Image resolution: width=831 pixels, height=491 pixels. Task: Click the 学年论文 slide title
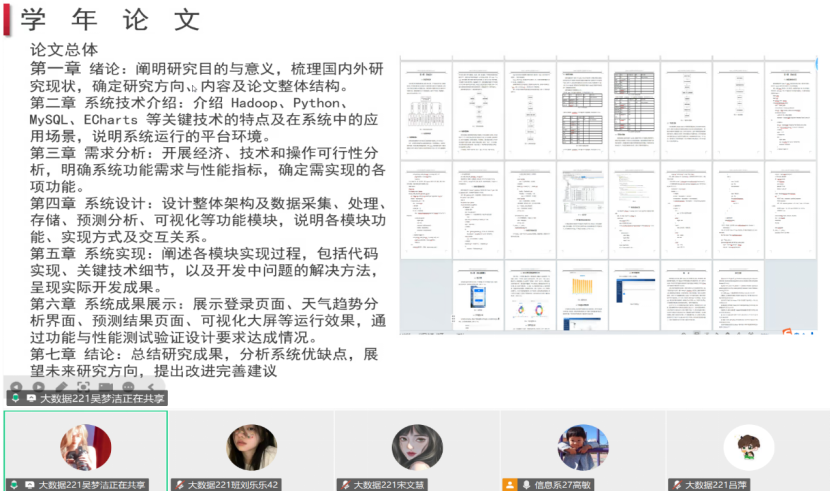tap(111, 20)
